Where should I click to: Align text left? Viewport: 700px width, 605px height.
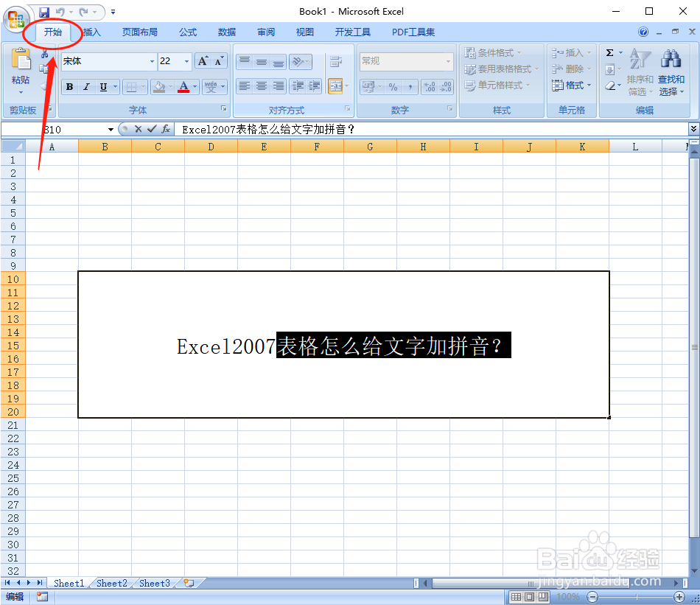pyautogui.click(x=245, y=85)
